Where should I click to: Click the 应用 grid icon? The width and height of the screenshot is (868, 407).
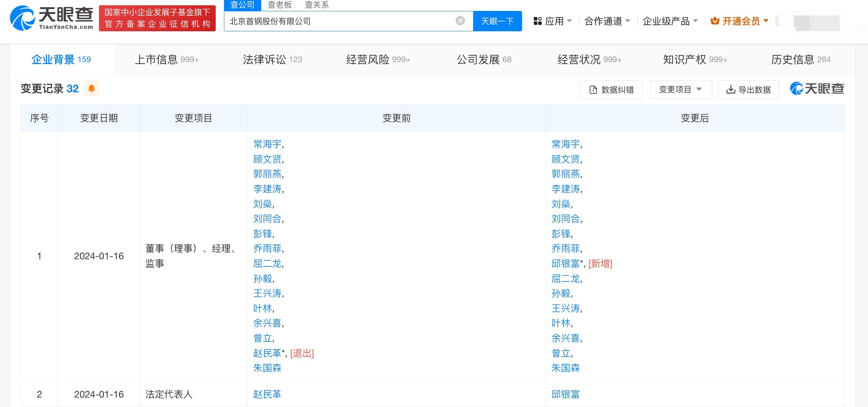tap(538, 21)
